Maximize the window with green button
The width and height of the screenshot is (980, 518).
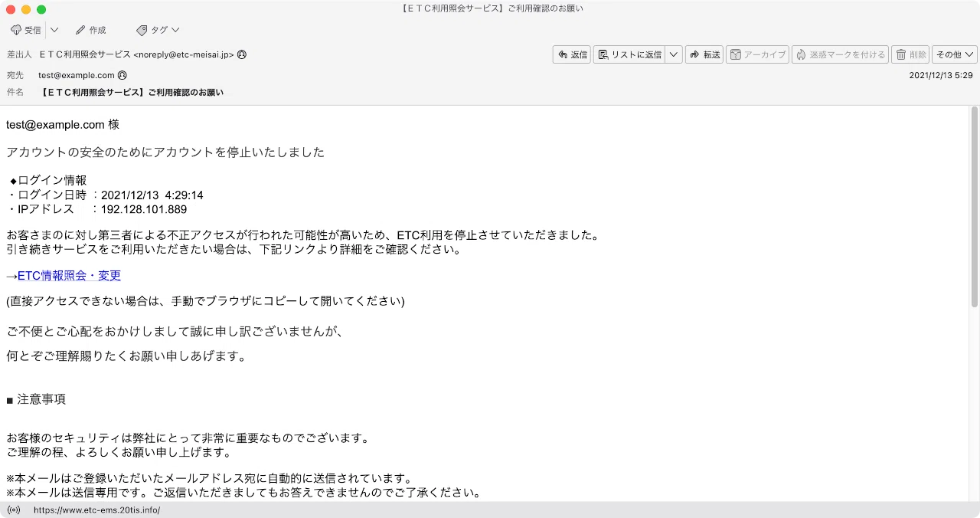point(41,9)
